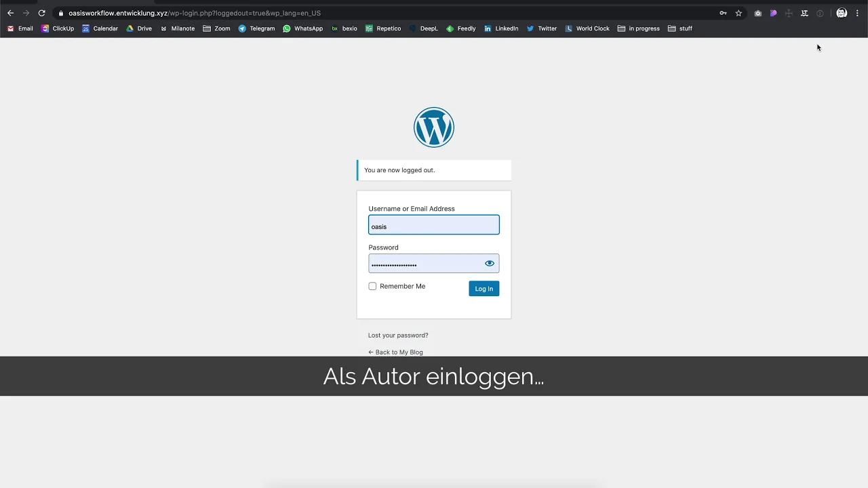Image resolution: width=868 pixels, height=488 pixels.
Task: Bookmark this page with the star
Action: [x=738, y=13]
